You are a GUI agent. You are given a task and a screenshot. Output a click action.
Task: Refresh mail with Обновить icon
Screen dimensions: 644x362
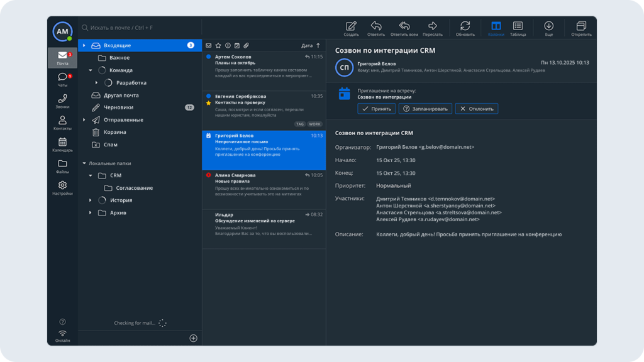coord(465,27)
